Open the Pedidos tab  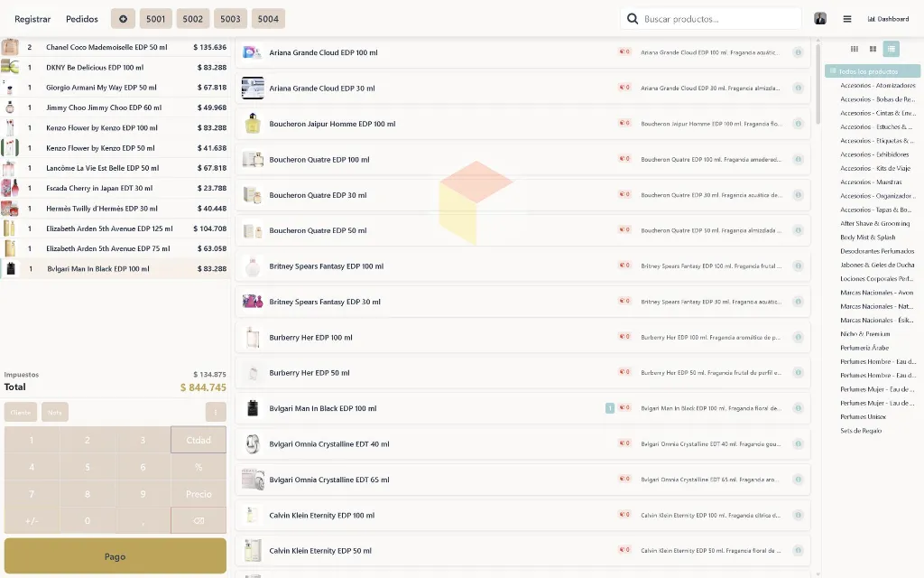click(x=82, y=19)
